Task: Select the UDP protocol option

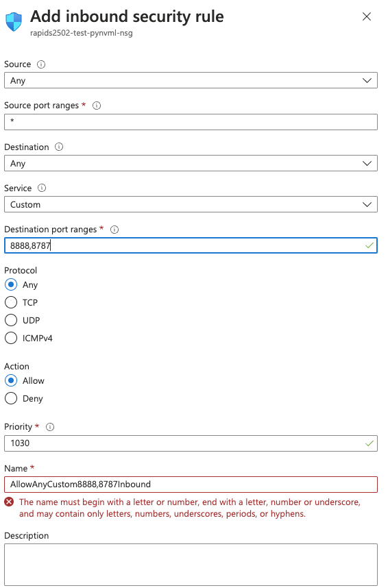Action: tap(11, 320)
